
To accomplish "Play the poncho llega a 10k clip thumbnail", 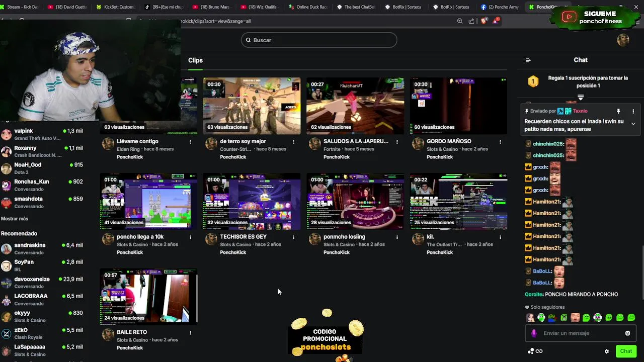I will (148, 202).
